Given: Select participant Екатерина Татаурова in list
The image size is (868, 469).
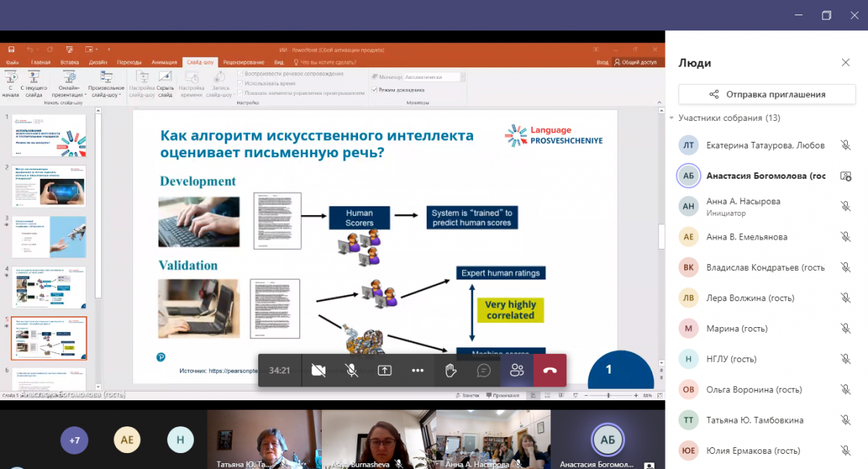Looking at the screenshot, I should point(766,145).
